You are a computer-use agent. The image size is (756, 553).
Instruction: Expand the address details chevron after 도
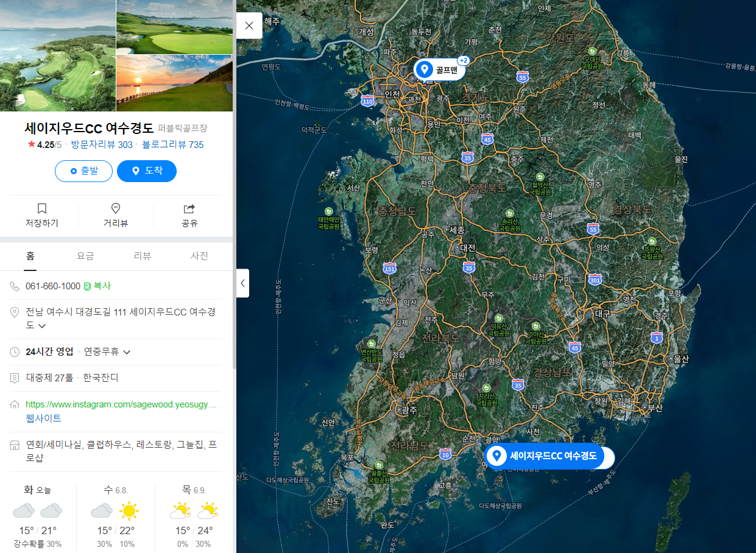[42, 326]
